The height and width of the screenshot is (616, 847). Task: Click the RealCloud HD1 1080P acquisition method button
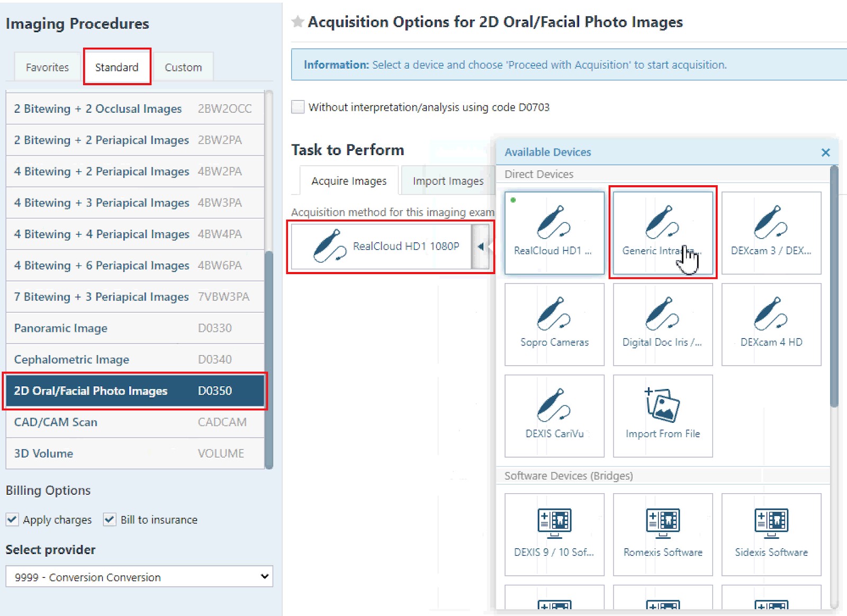click(x=381, y=246)
